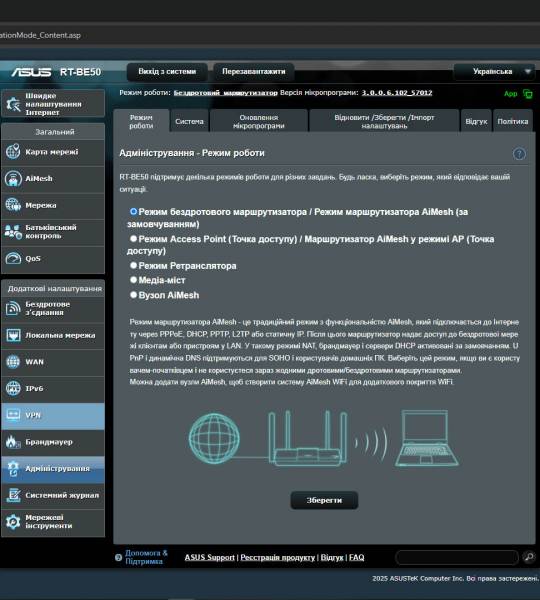
Task: Open the firewall flame icon
Action: 13,442
